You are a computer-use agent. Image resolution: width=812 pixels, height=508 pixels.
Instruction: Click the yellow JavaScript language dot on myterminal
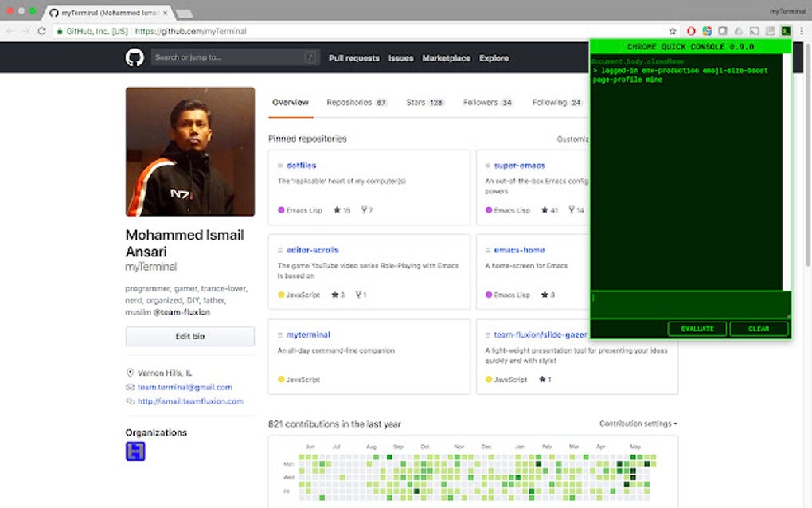click(281, 380)
